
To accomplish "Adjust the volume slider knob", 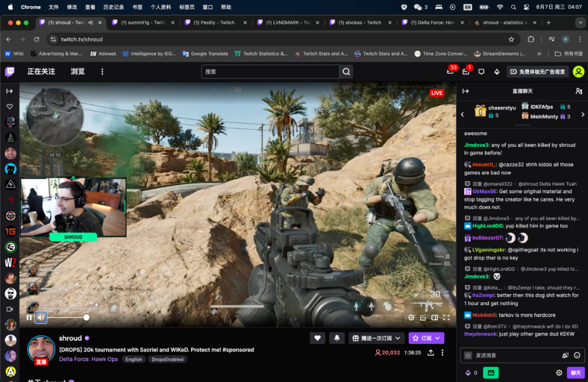I will [86, 318].
